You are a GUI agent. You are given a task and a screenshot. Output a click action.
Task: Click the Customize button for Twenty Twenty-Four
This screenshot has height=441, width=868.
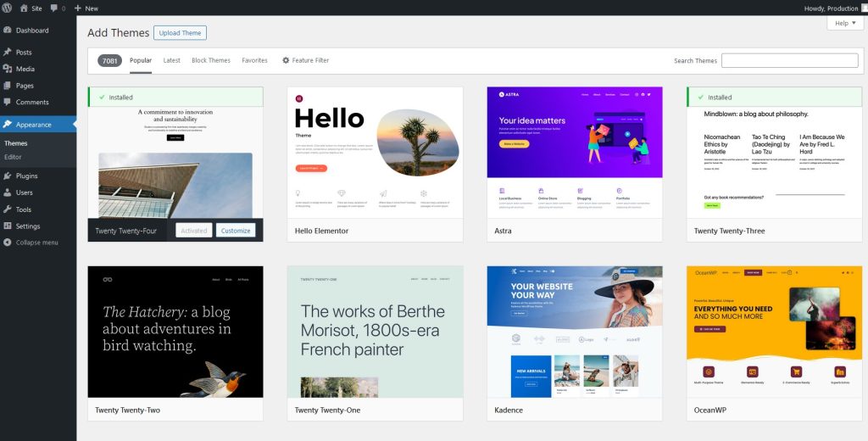[x=236, y=231]
